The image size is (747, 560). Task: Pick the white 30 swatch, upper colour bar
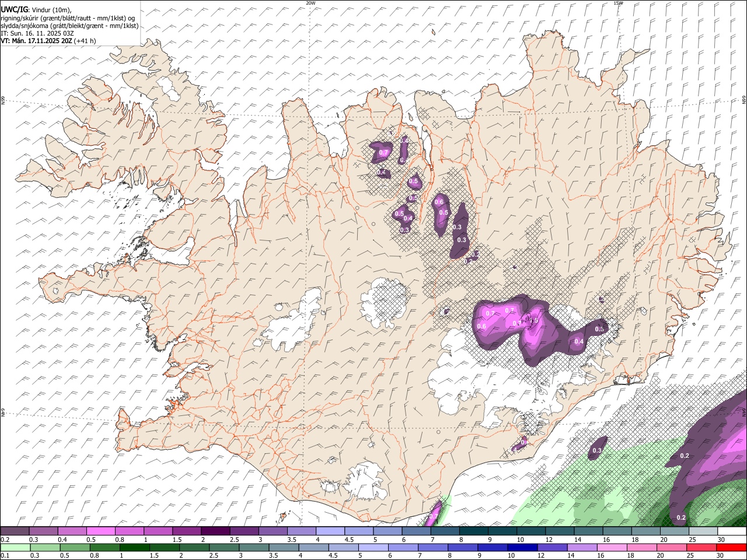(732, 531)
